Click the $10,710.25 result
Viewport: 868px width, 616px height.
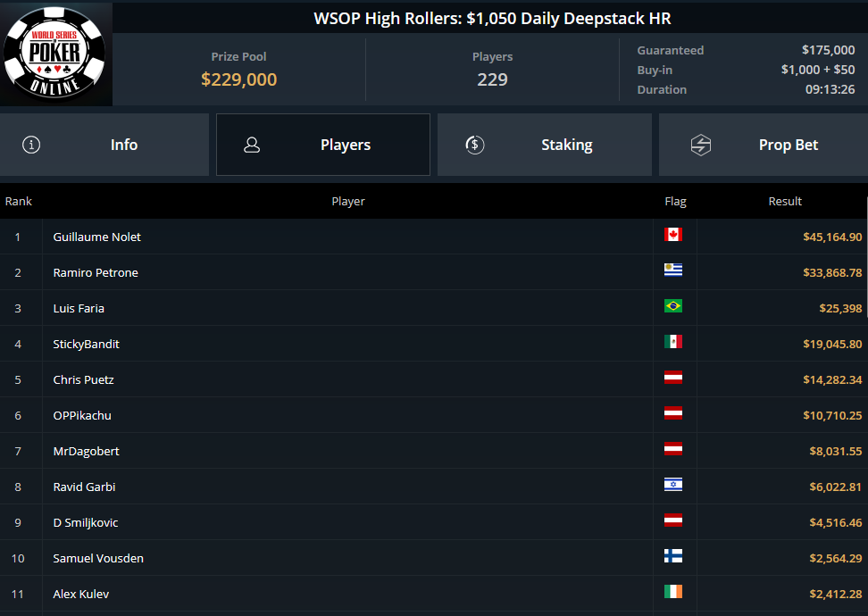click(x=832, y=416)
